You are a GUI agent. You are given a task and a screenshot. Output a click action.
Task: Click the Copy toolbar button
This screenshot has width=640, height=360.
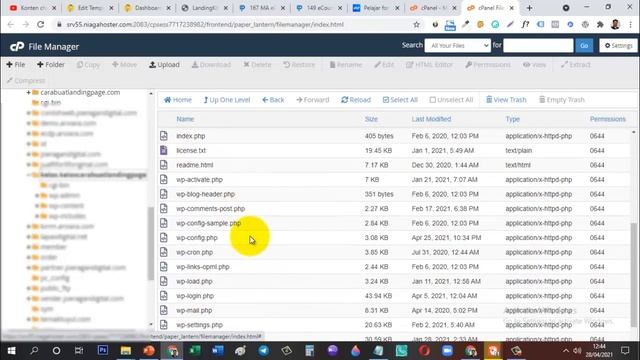point(88,64)
